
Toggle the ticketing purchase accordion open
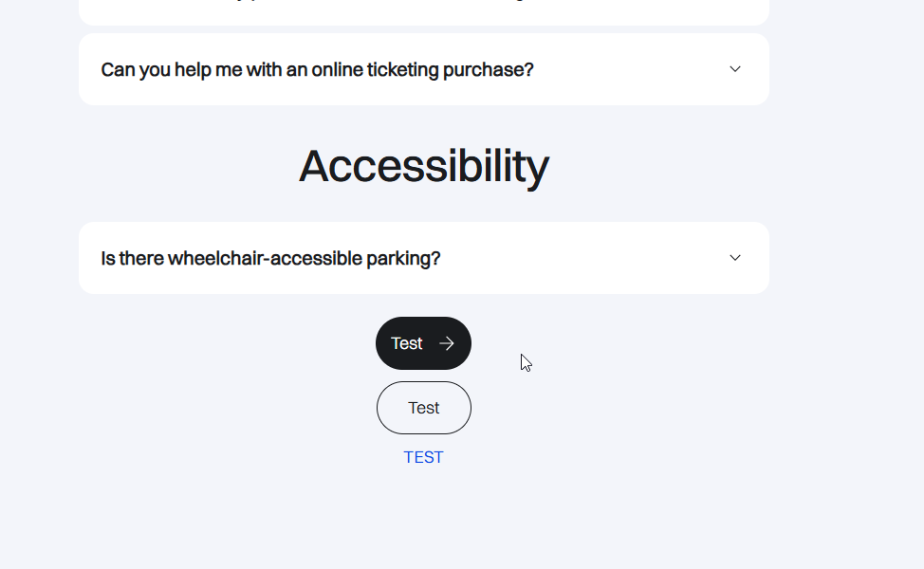(x=423, y=69)
